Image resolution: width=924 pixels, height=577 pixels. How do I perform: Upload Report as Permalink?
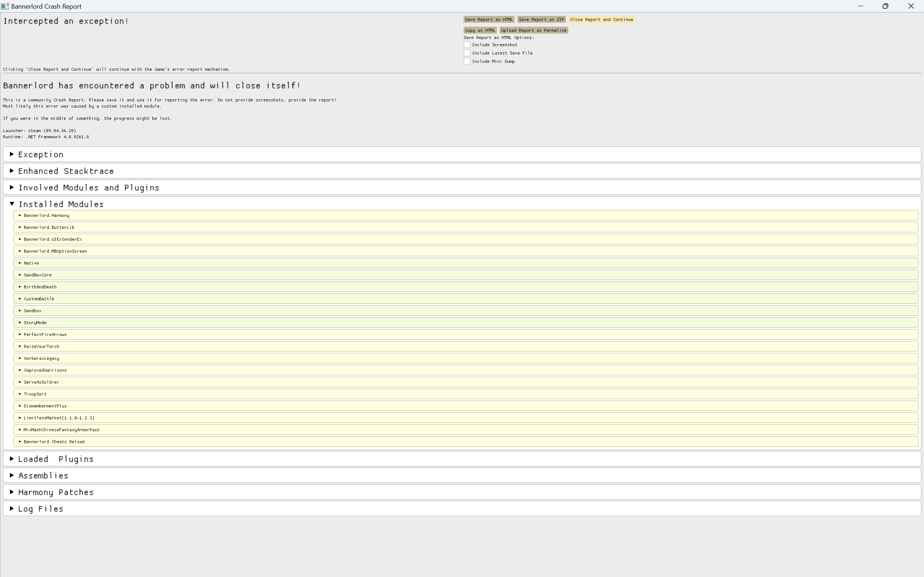tap(533, 30)
